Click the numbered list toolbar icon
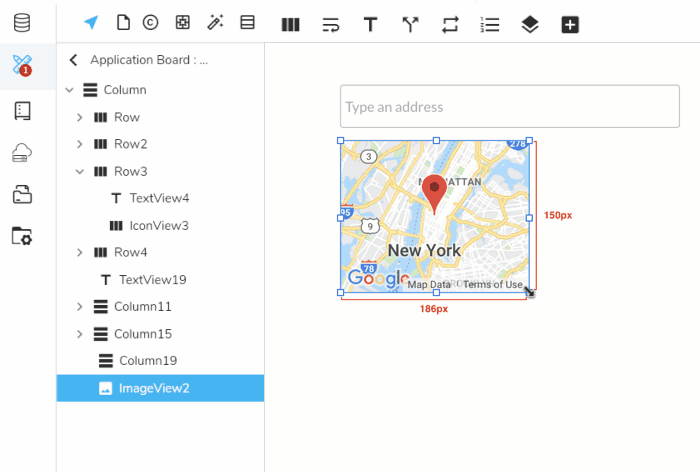This screenshot has width=700, height=472. pyautogui.click(x=490, y=24)
